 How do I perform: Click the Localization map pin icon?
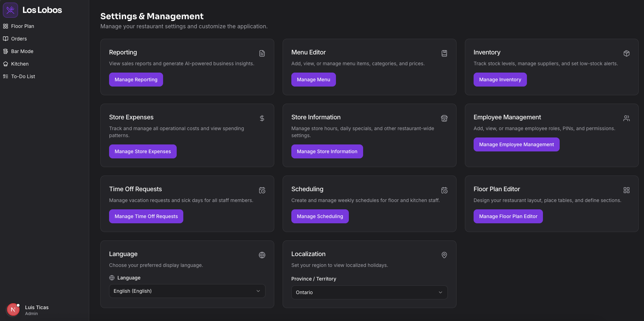[x=444, y=255]
